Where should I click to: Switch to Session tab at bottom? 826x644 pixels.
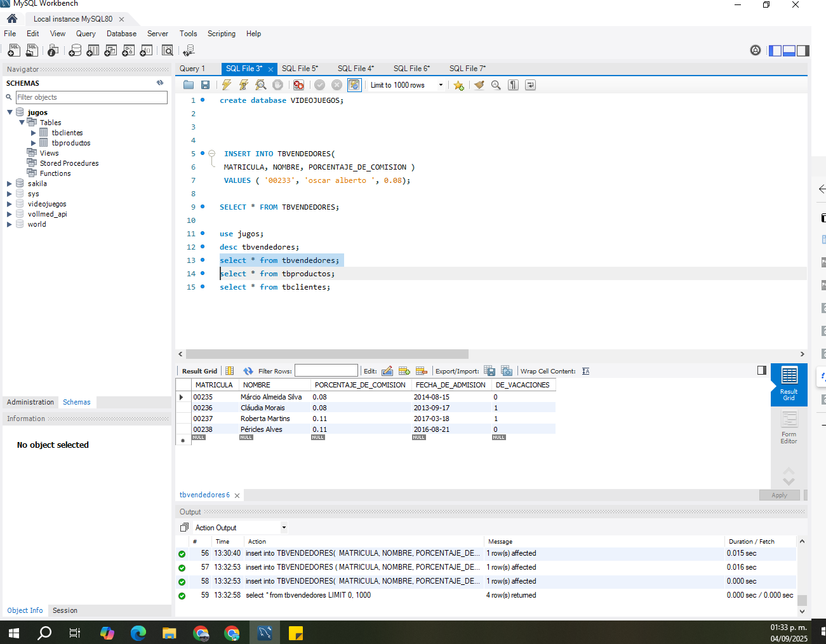(65, 610)
